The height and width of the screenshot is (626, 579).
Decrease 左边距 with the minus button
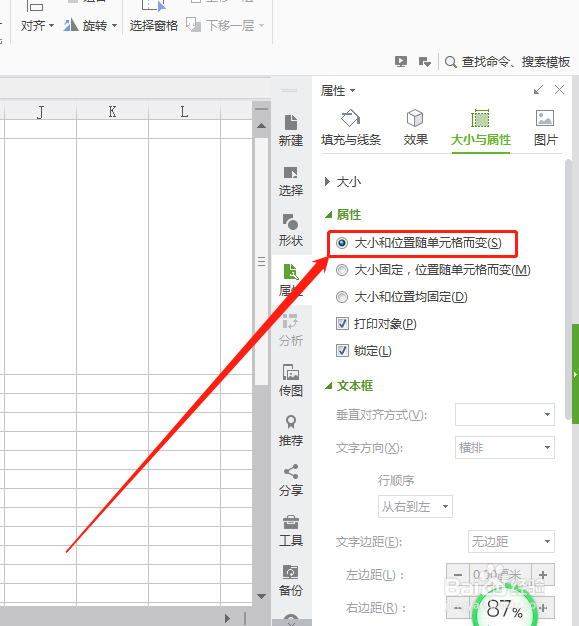point(458,575)
